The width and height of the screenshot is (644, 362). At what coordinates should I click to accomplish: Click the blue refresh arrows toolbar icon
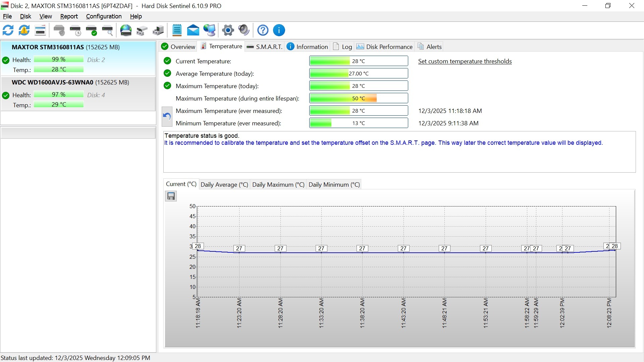[8, 30]
